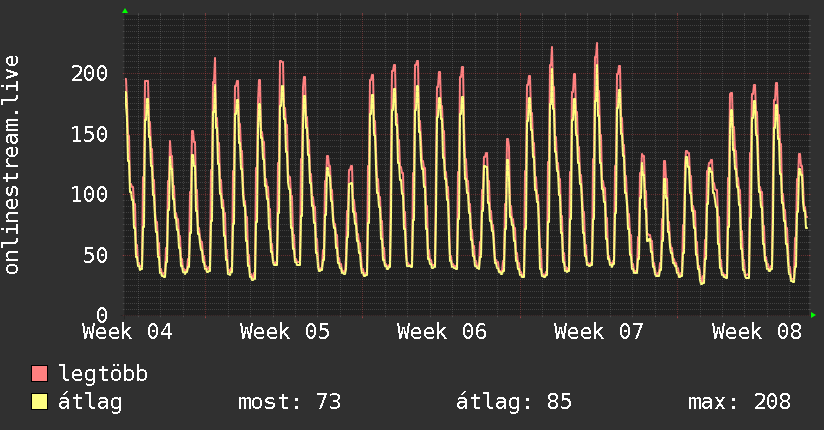This screenshot has width=824, height=430.
Task: Select the átlag legend label beside yellow swatch
Action: [90, 402]
